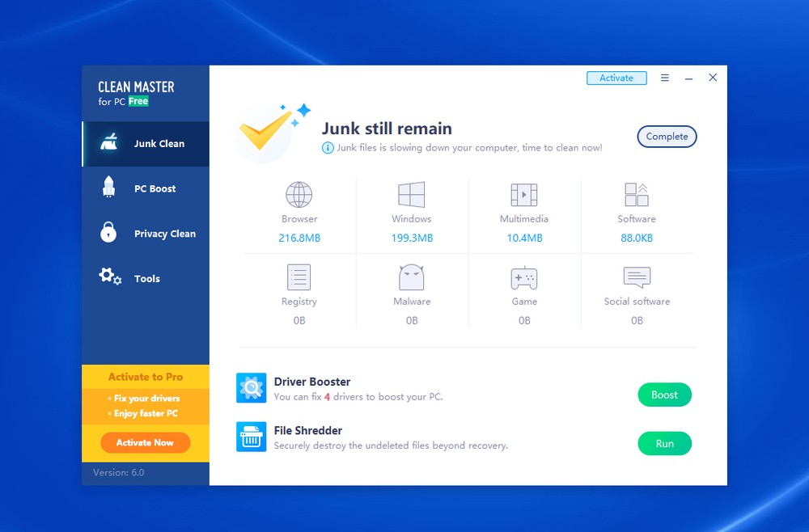Image resolution: width=809 pixels, height=532 pixels.
Task: Click the File Shredder trash icon
Action: [251, 437]
